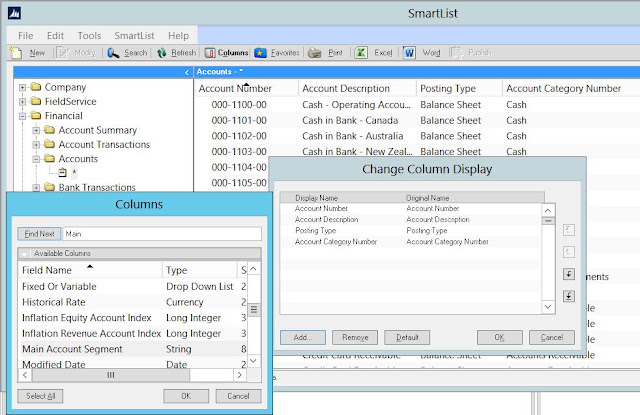Click the Columns horizontal scrollbar thumb

(111, 375)
